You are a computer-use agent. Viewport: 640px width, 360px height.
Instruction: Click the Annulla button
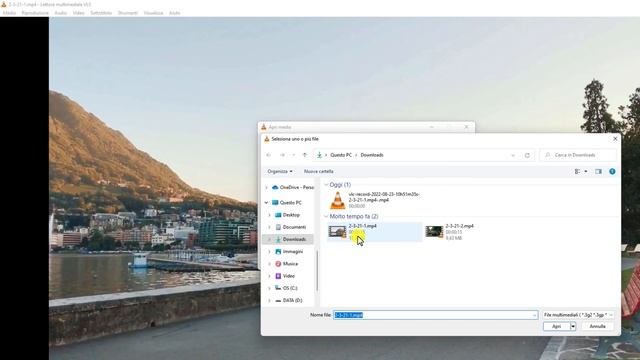click(x=597, y=327)
